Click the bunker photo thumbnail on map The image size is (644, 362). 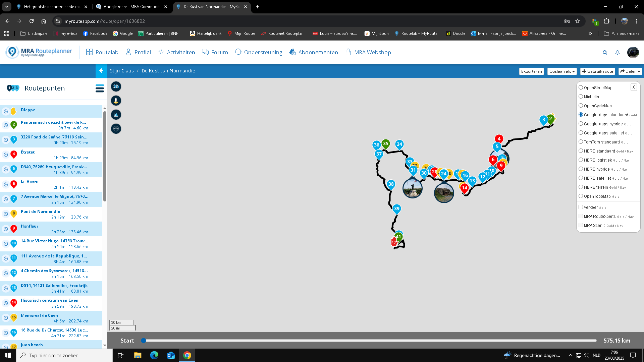(444, 193)
